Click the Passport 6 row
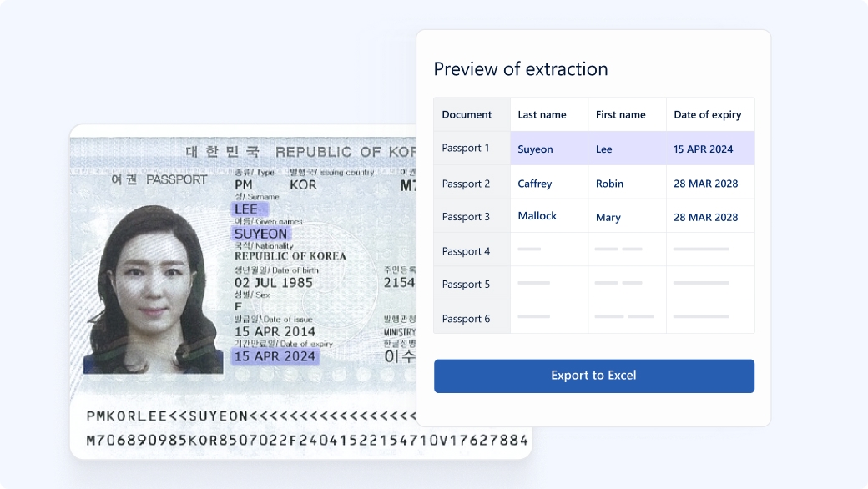 click(593, 317)
